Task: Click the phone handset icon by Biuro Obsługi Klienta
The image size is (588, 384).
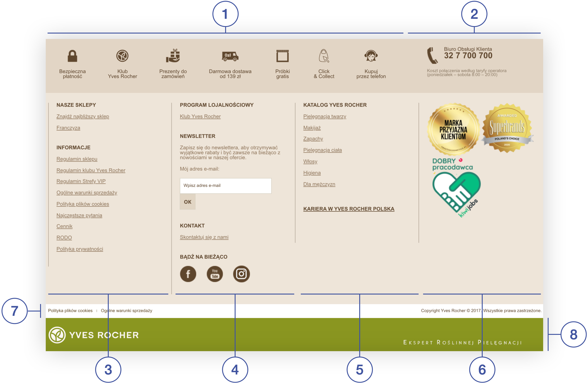Action: click(x=432, y=55)
